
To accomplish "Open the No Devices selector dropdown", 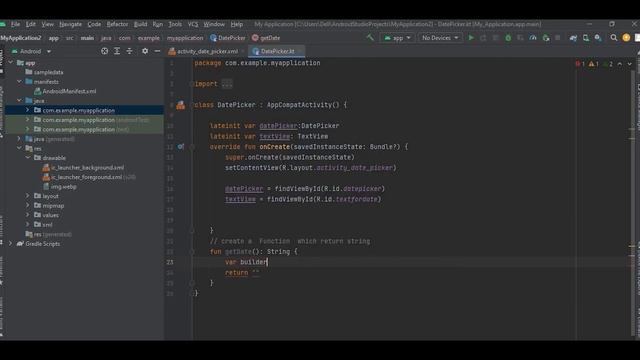I will tap(440, 38).
